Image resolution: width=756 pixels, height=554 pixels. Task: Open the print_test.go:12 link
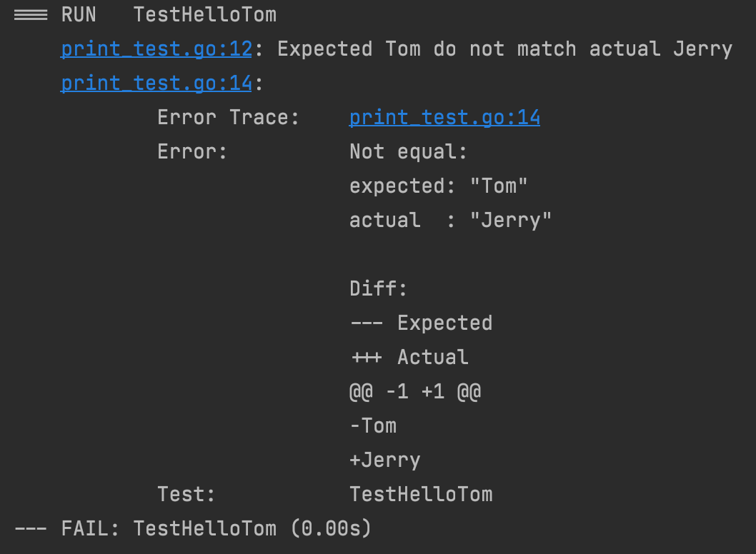(156, 49)
